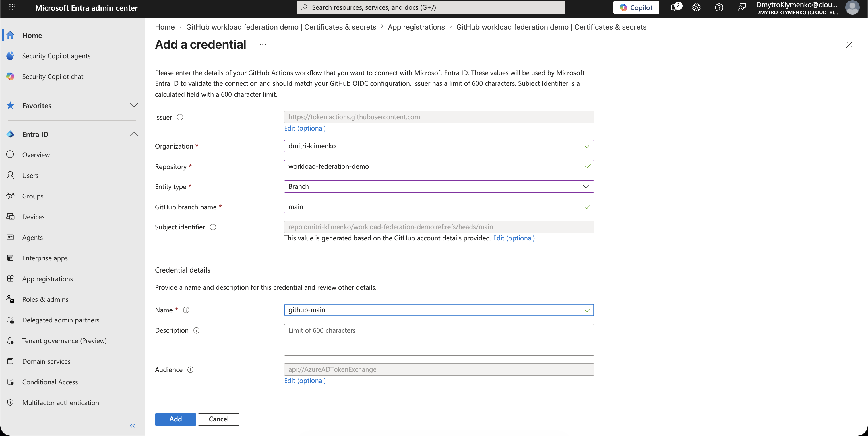868x436 pixels.
Task: Click the Subject identifier info icon
Action: pyautogui.click(x=213, y=227)
